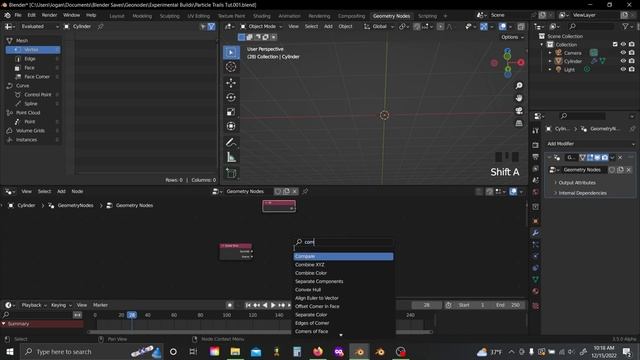
Task: Open the Playback dropdown in timeline
Action: [34, 305]
